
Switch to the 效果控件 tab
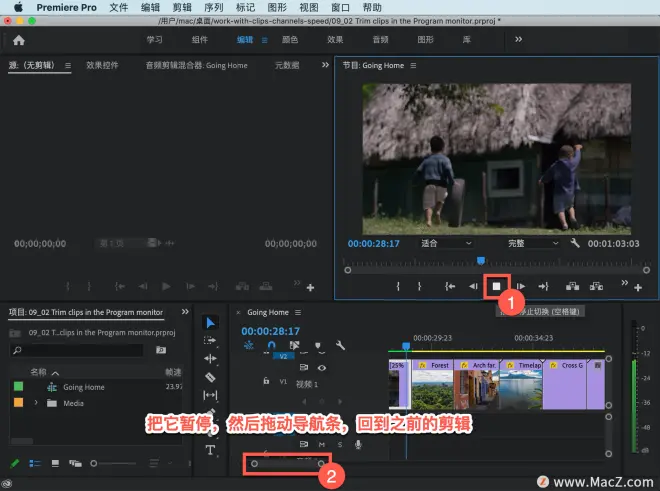coord(102,65)
